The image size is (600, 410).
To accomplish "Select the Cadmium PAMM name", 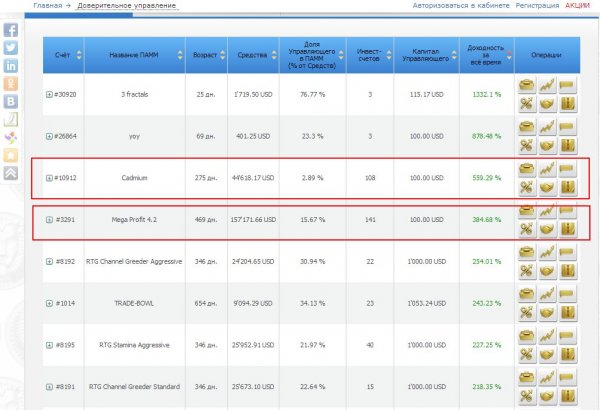I will (x=134, y=178).
